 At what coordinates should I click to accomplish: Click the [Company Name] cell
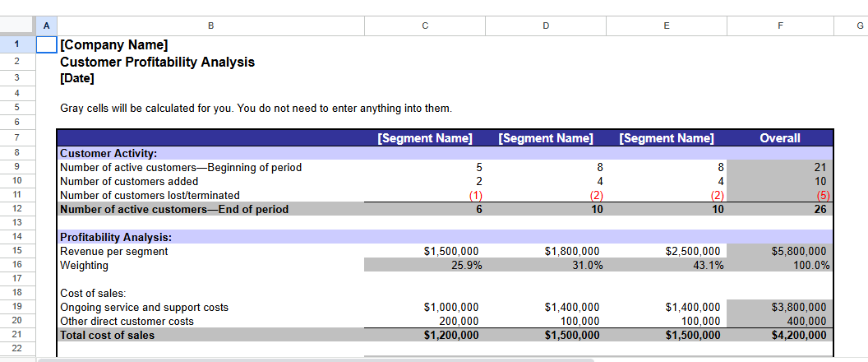tap(115, 44)
